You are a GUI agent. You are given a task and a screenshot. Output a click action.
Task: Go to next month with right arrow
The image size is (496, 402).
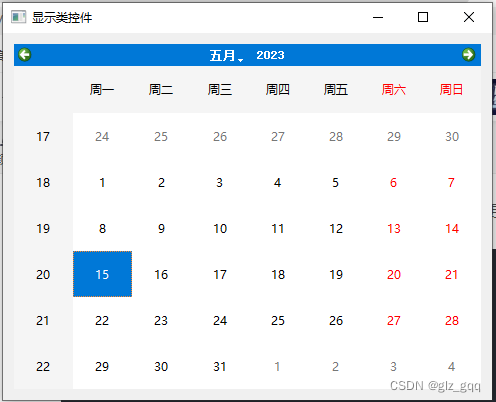(x=468, y=55)
